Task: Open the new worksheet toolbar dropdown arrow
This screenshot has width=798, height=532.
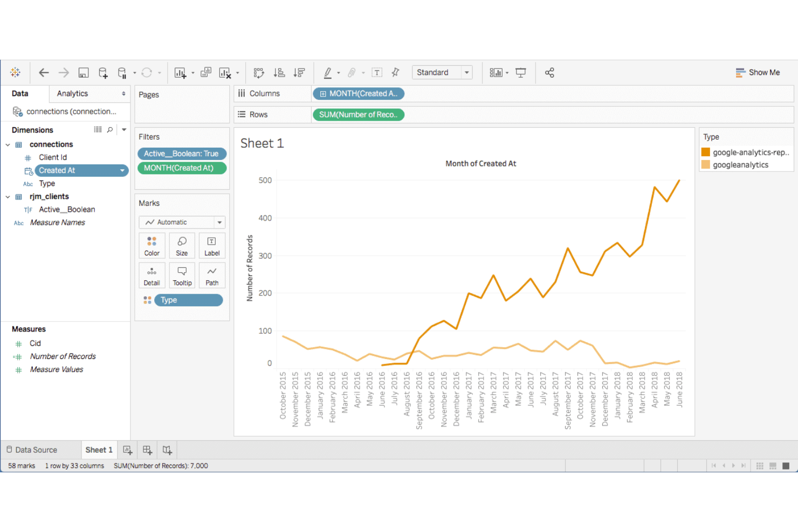Action: 192,73
